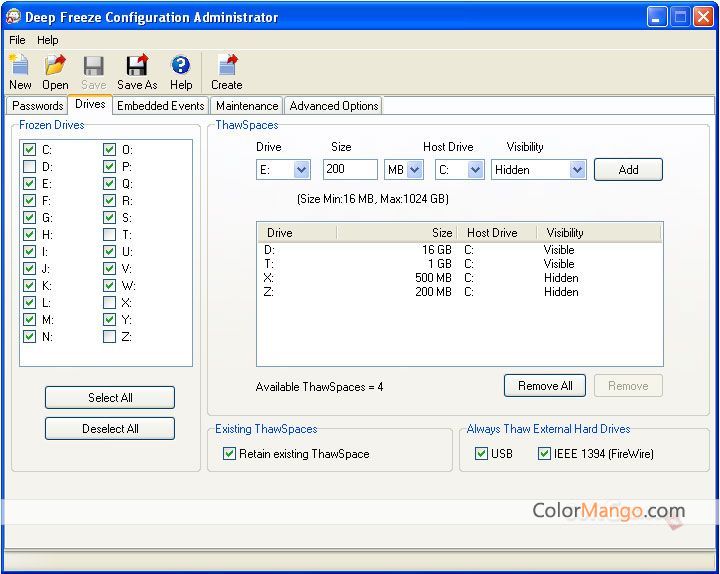
Task: Click the Select All button
Action: click(x=110, y=397)
